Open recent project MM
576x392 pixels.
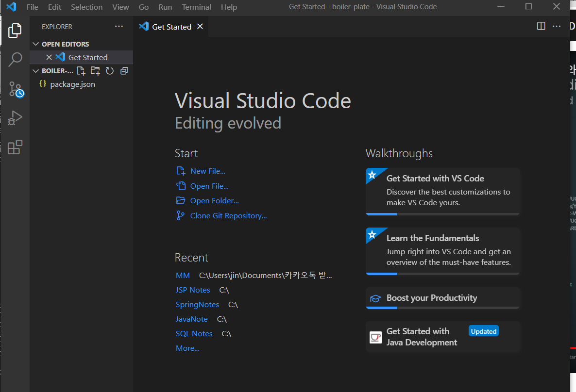[183, 275]
